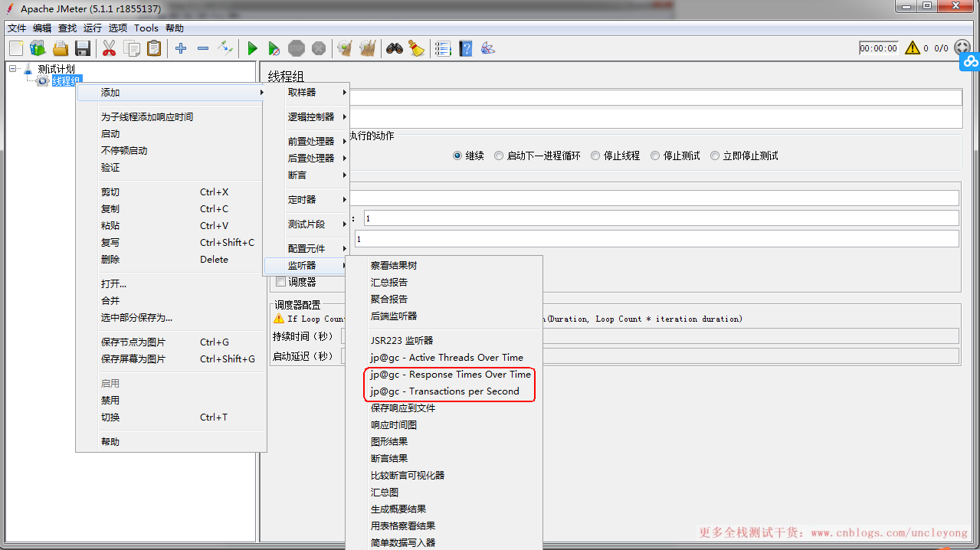Click the Toggle enable/disable icon
Viewport: 980px width, 550px height.
click(x=225, y=48)
